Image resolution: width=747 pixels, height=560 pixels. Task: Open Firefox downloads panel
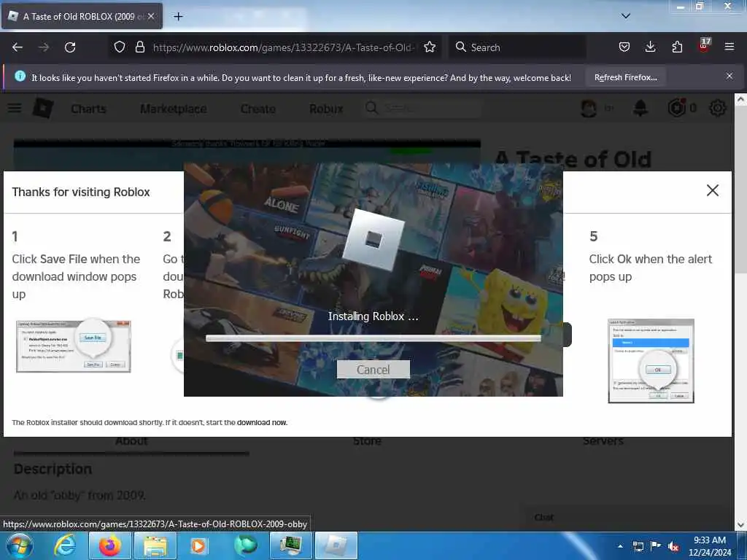pyautogui.click(x=650, y=47)
